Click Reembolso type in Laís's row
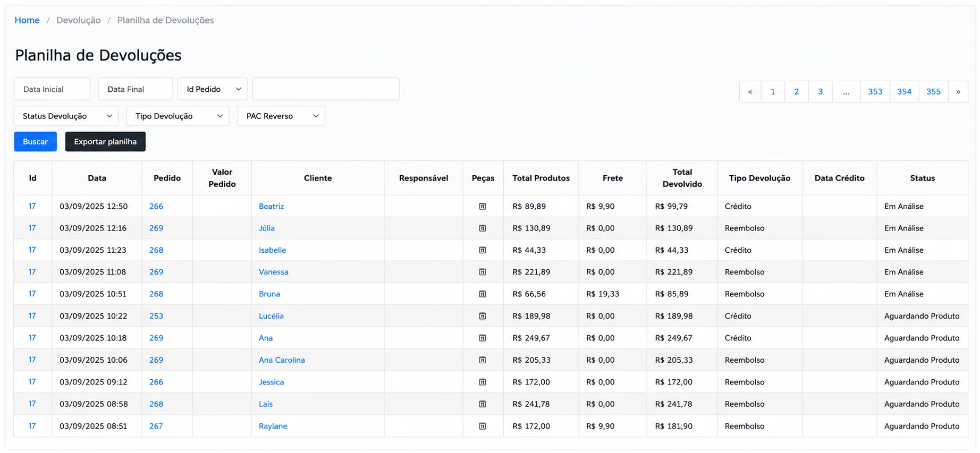 745,404
